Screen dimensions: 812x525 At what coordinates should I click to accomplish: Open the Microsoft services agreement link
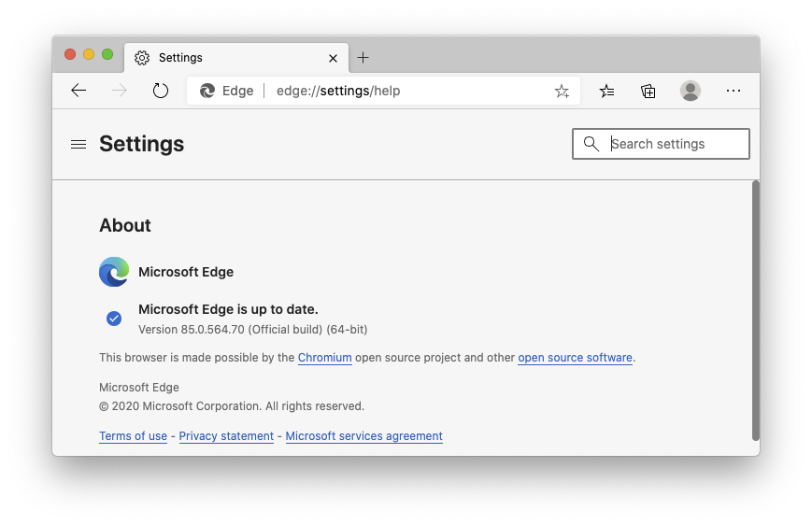pyautogui.click(x=363, y=436)
